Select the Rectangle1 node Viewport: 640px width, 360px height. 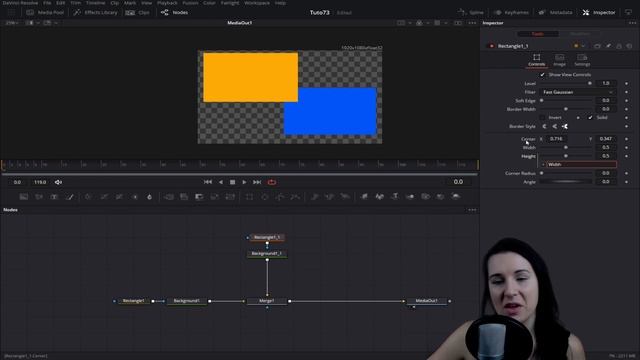134,301
